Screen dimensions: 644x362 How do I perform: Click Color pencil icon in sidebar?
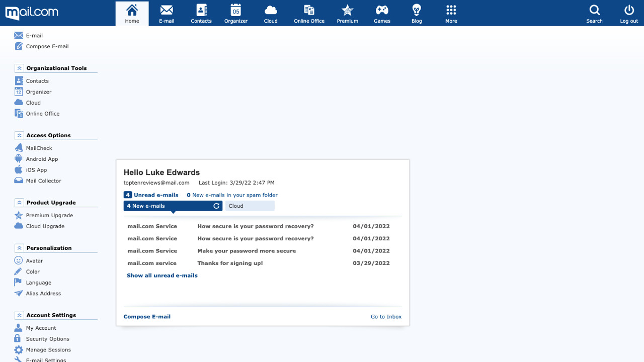coord(19,271)
